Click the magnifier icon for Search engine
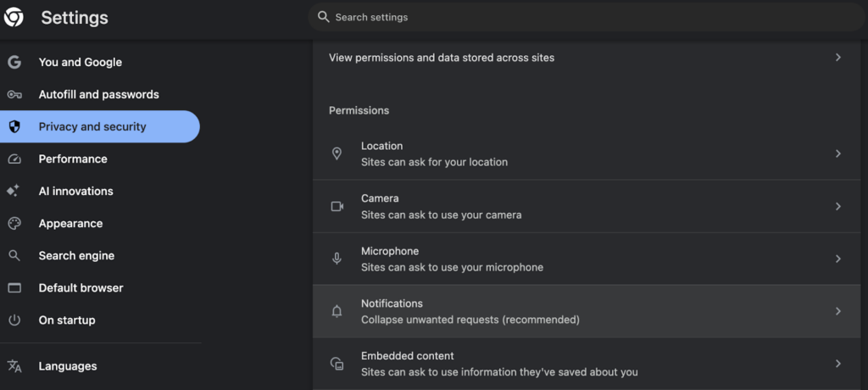This screenshot has height=390, width=868. pyautogui.click(x=14, y=256)
